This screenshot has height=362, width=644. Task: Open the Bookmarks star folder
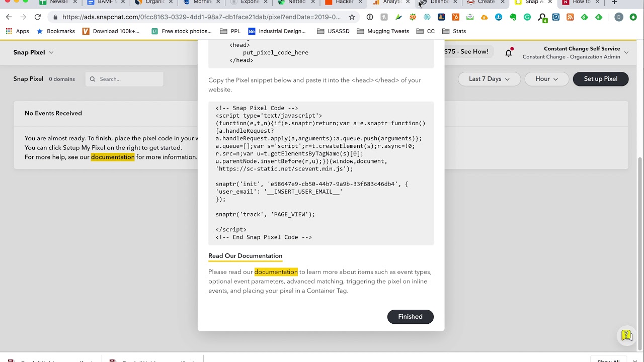(55, 31)
